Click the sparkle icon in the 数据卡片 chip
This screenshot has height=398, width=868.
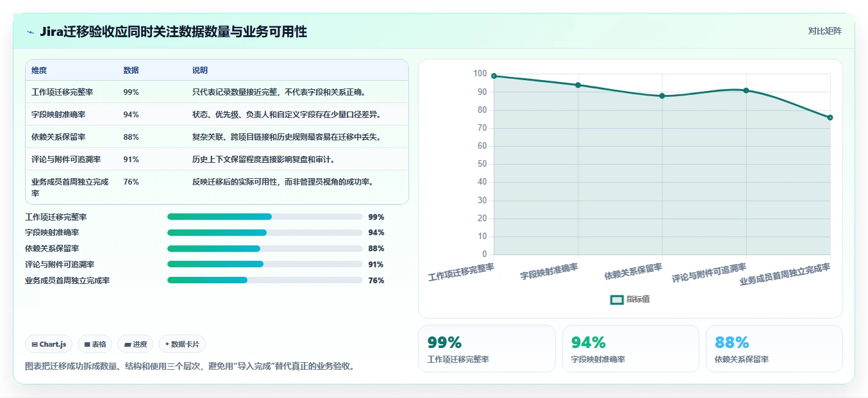[x=167, y=344]
